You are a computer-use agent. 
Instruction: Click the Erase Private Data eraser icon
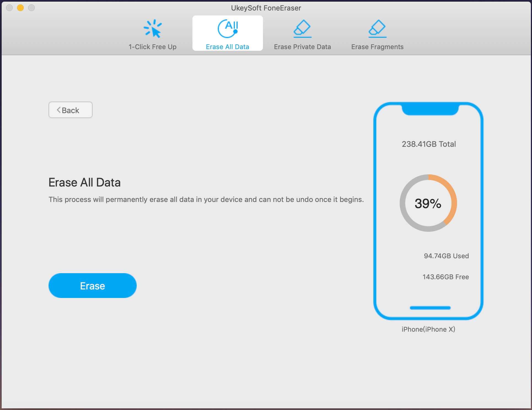pyautogui.click(x=302, y=29)
